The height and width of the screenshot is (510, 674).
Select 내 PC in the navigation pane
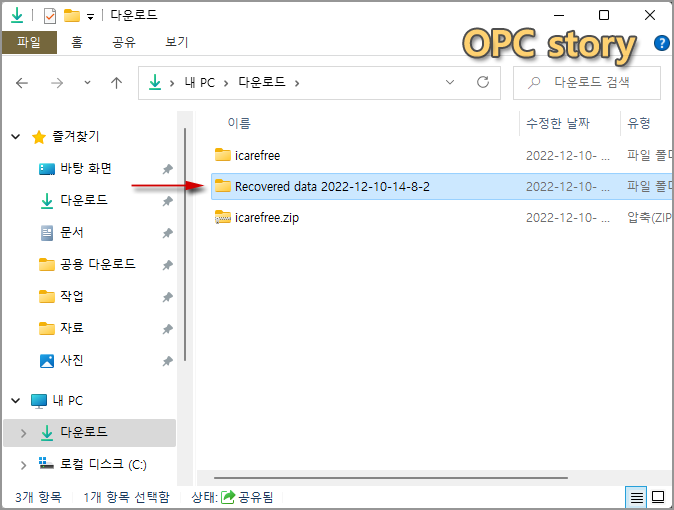[67, 401]
